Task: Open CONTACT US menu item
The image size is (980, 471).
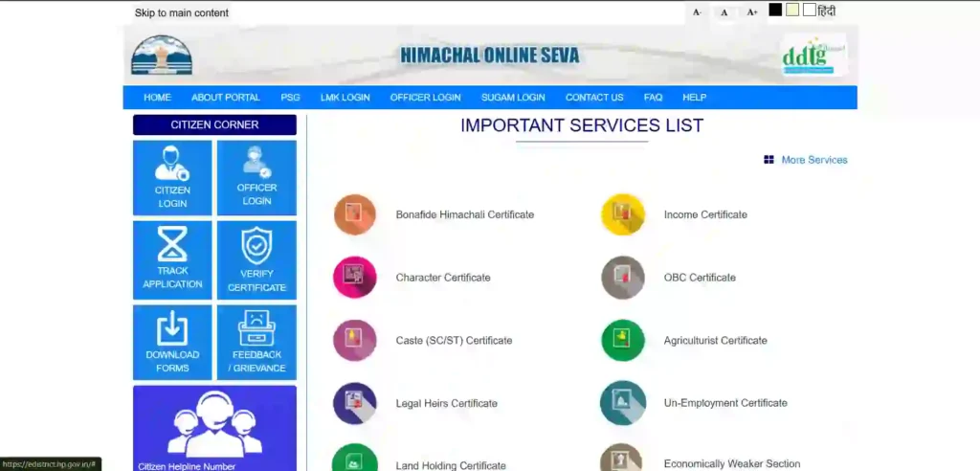Action: pyautogui.click(x=594, y=98)
